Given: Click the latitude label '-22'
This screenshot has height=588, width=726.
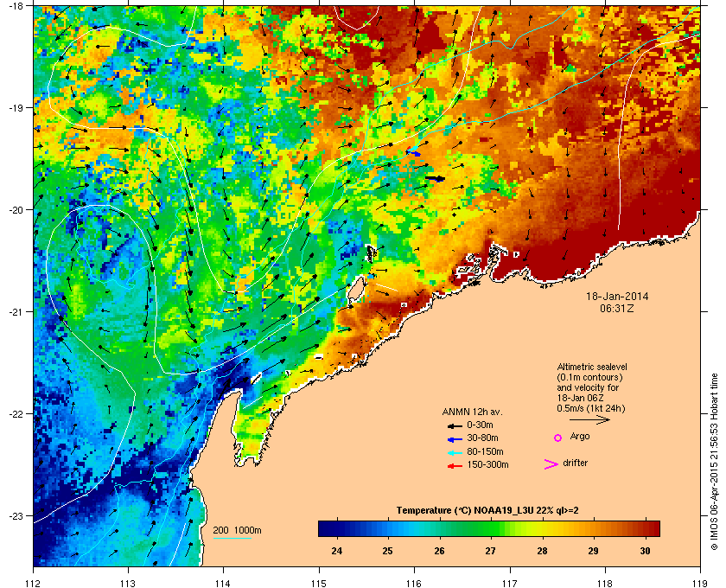Looking at the screenshot, I should point(15,413).
